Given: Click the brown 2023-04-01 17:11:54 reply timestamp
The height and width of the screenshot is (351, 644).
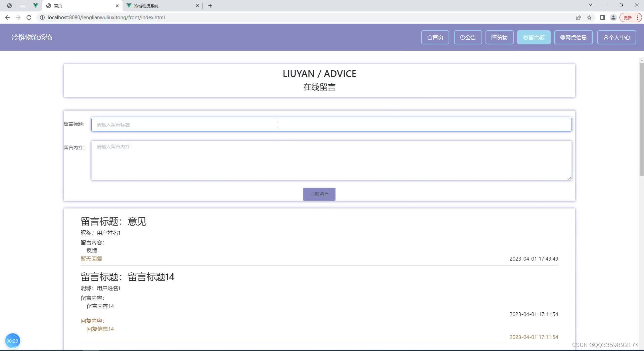Looking at the screenshot, I should (x=534, y=337).
